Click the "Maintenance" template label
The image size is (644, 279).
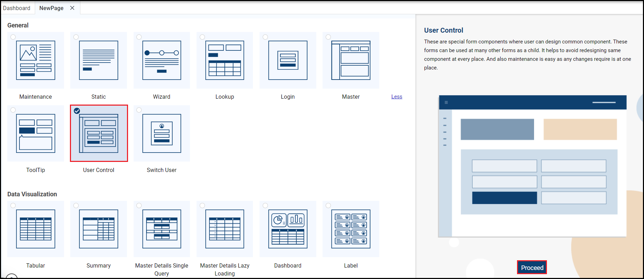point(35,97)
